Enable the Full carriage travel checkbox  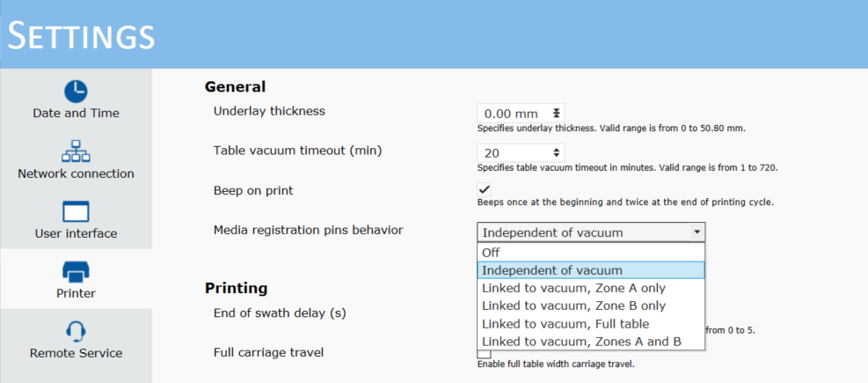coord(485,353)
